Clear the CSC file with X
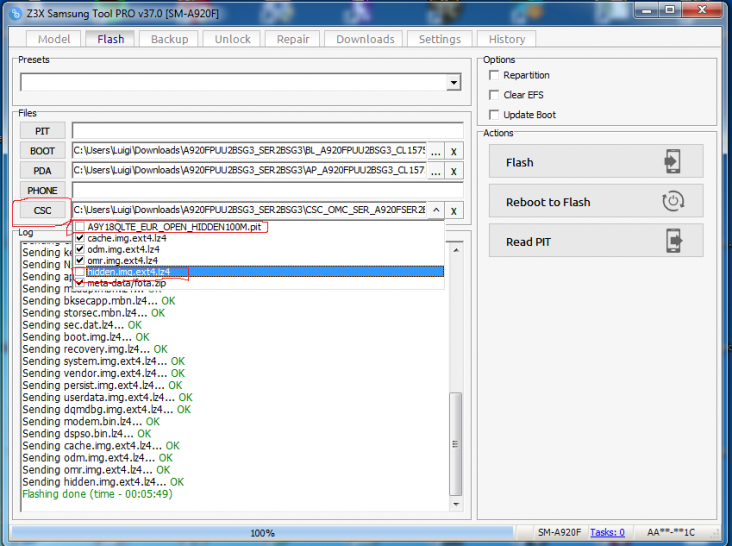Viewport: 732px width, 546px height. 453,211
